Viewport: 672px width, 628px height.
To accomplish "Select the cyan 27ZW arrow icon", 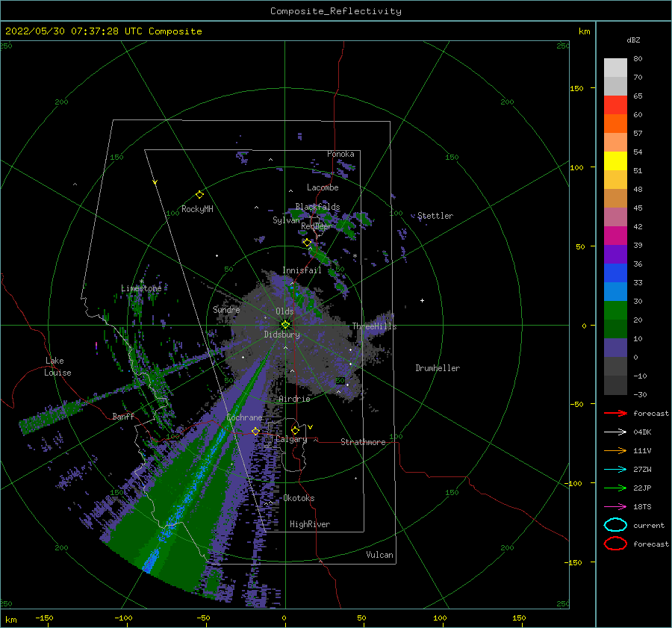I will pos(615,470).
